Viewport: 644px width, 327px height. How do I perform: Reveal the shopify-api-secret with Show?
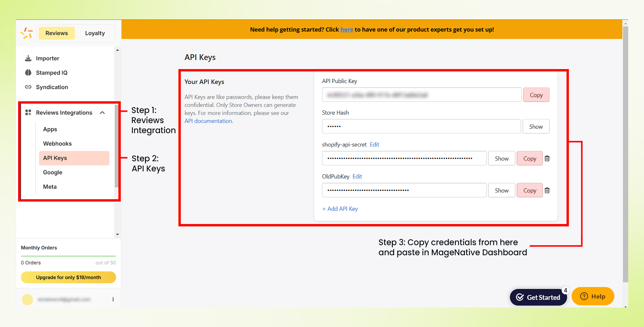(x=501, y=158)
